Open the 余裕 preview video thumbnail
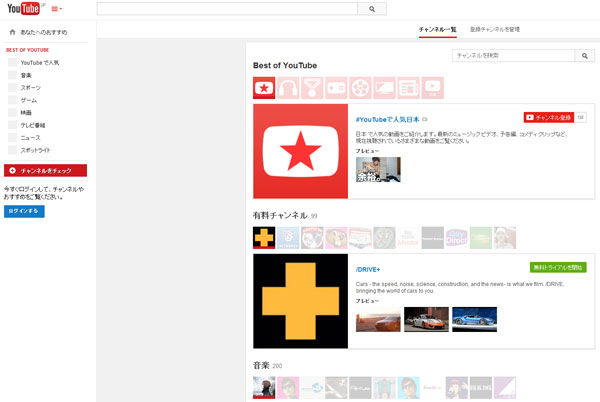The width and height of the screenshot is (600, 402). tap(378, 169)
